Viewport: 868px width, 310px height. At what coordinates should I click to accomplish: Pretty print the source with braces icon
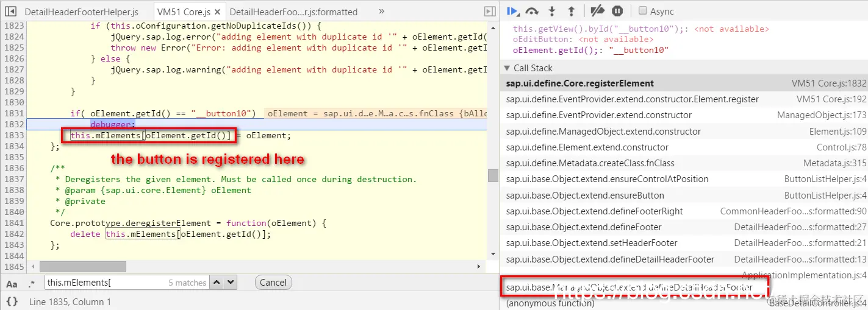pyautogui.click(x=12, y=301)
